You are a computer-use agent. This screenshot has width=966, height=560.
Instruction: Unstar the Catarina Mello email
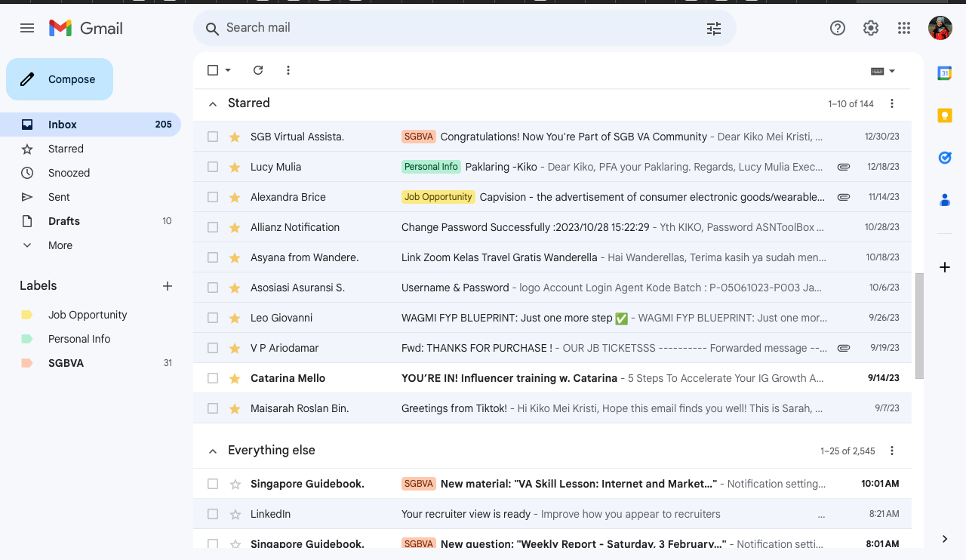point(235,378)
